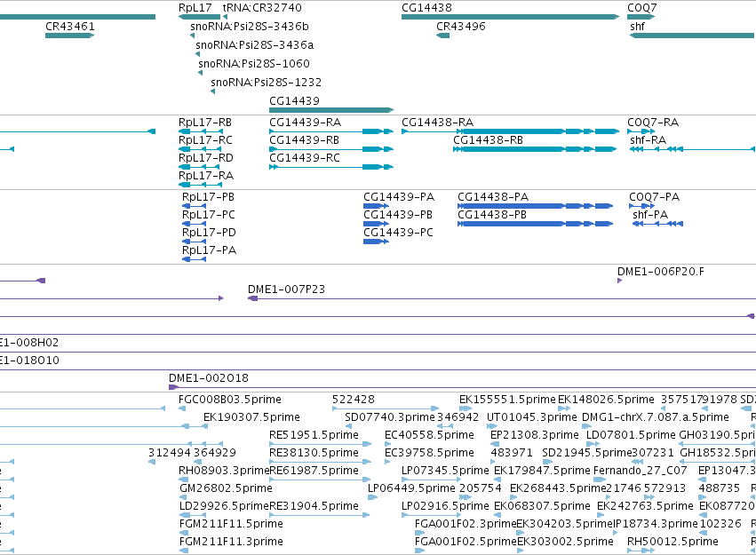Viewport: 756px width, 555px height.
Task: Select protein shf-PA
Action: point(650,215)
